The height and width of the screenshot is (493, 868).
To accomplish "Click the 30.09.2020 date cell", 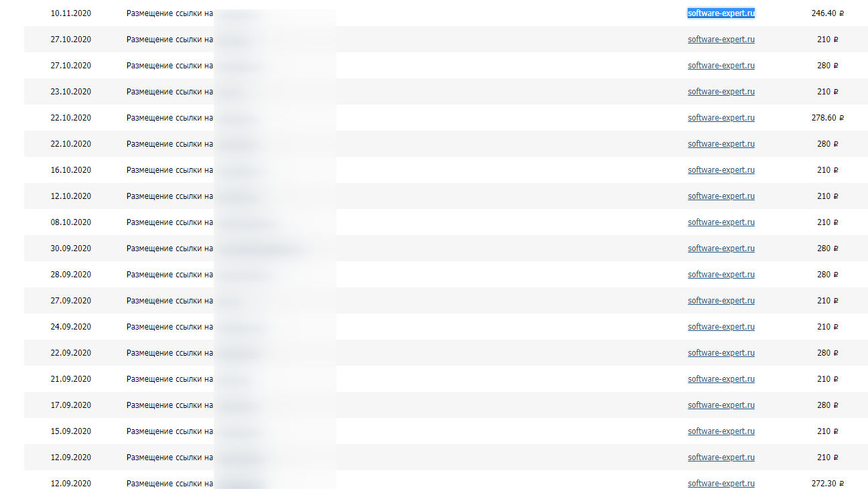I will point(71,249).
